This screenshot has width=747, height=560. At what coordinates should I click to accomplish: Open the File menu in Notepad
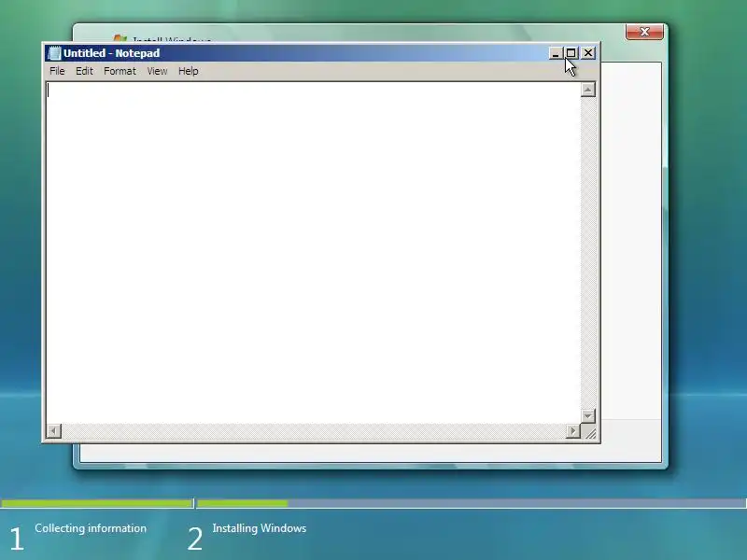[x=57, y=71]
